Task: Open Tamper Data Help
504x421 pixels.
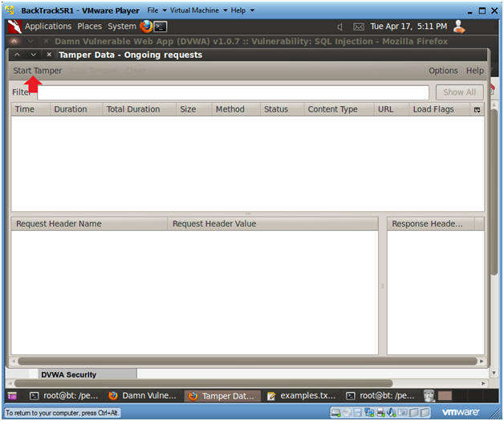Action: 475,71
